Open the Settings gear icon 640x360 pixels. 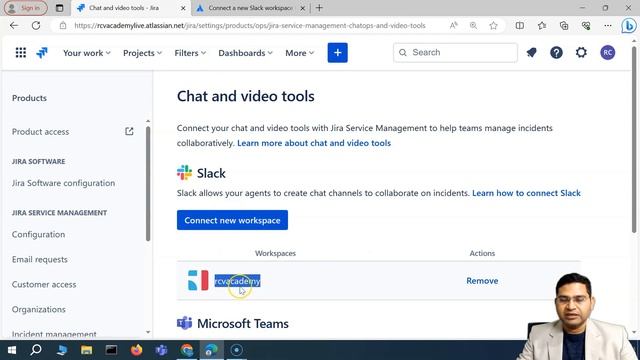(x=581, y=53)
